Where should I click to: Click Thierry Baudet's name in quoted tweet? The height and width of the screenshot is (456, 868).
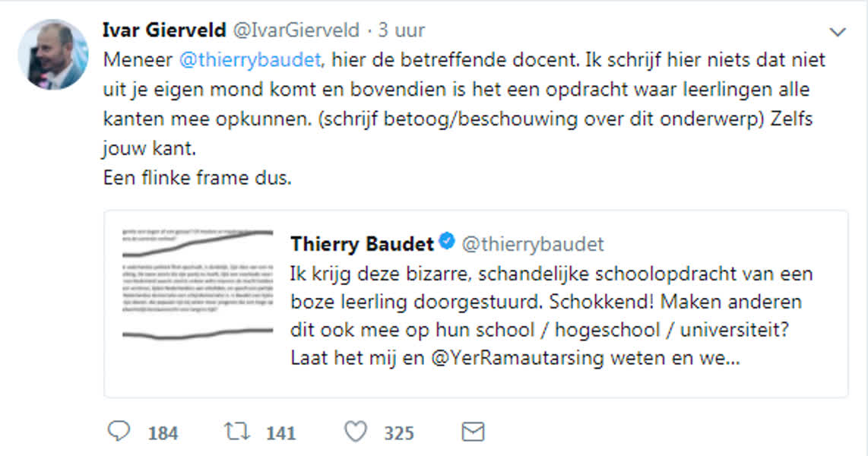click(x=361, y=244)
